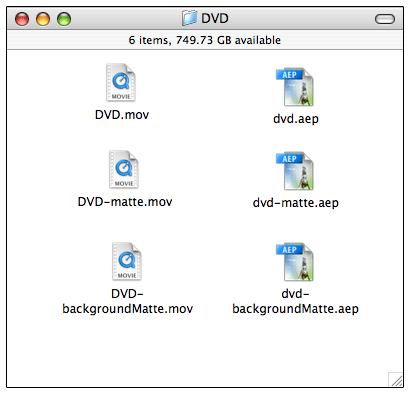Select the DVD.mov QuickTime movie icon
The width and height of the screenshot is (411, 394).
(121, 82)
